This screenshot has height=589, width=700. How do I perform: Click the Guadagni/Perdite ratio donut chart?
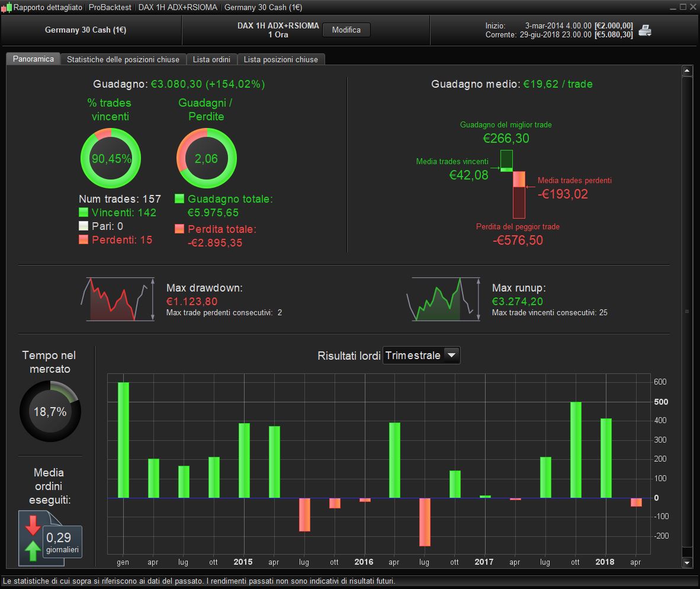[206, 158]
